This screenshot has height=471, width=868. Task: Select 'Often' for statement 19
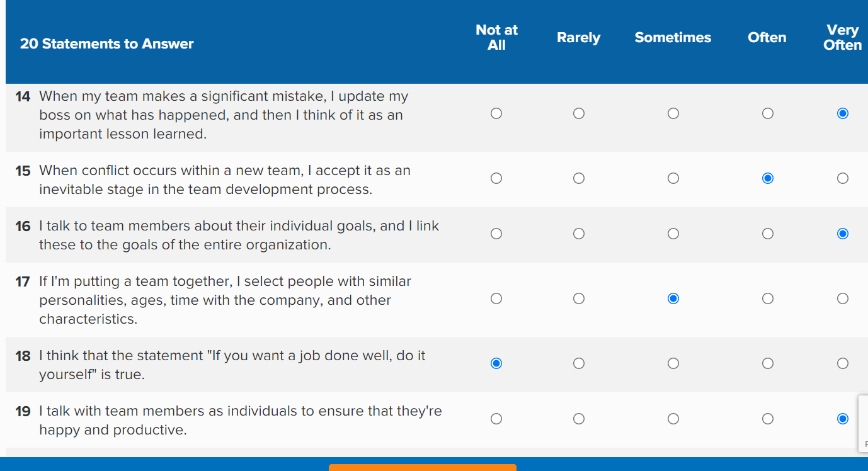767,419
